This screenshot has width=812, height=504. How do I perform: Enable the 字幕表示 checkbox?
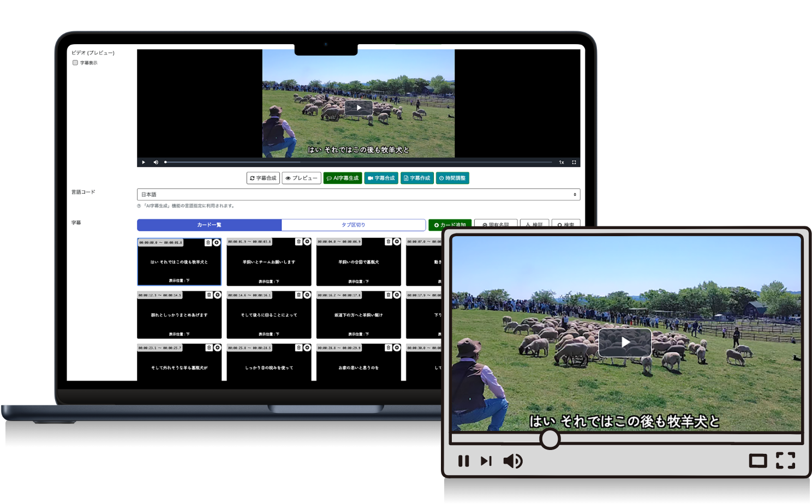[75, 63]
